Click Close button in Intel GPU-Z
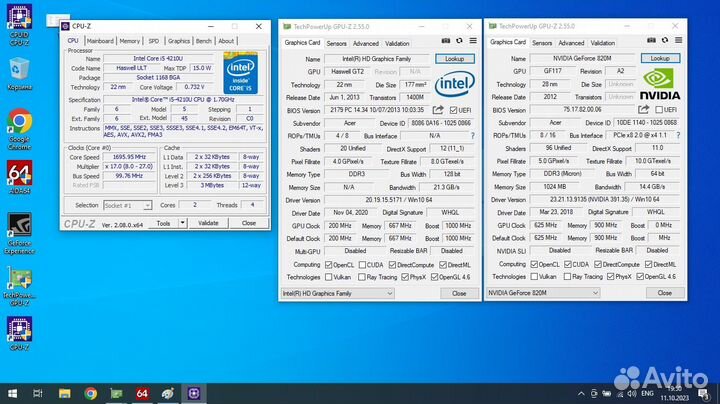The height and width of the screenshot is (404, 720). coord(459,293)
